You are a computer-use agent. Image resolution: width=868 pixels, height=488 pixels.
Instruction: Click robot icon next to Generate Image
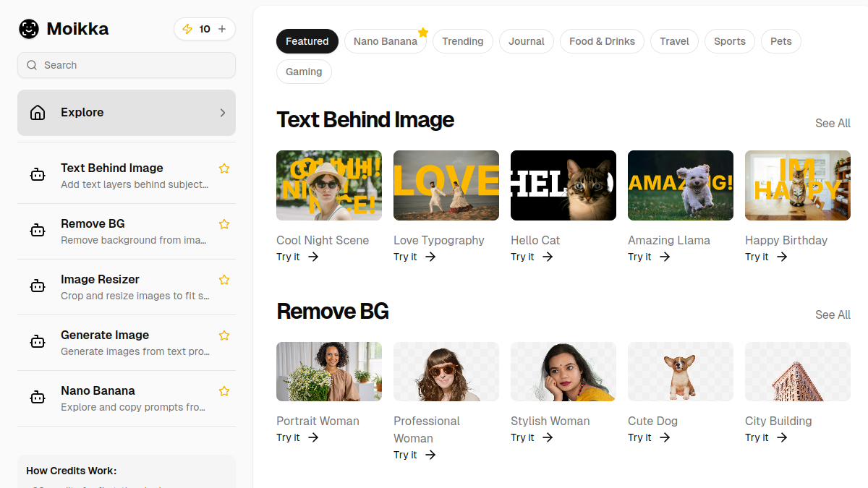tap(38, 342)
